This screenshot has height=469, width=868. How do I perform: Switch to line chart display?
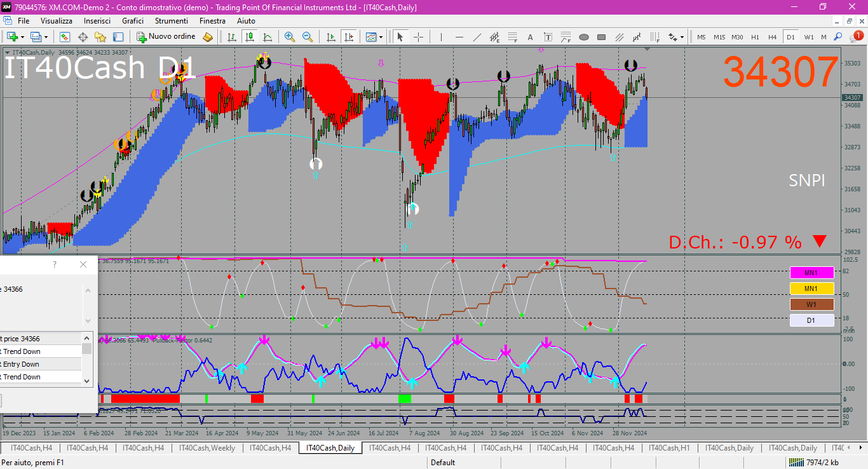point(268,37)
